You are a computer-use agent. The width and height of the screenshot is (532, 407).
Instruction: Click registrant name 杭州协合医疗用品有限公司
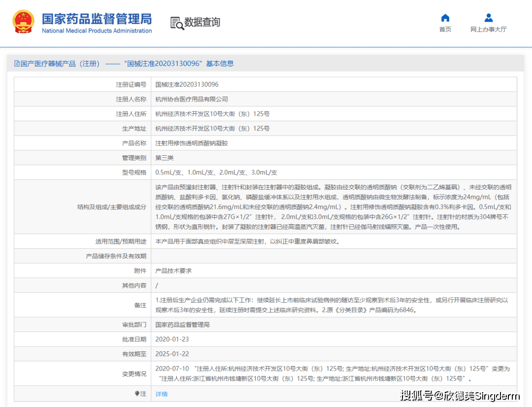[192, 100]
